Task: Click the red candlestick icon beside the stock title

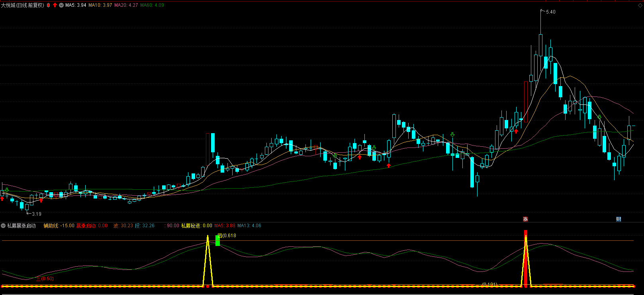Action: pos(48,5)
